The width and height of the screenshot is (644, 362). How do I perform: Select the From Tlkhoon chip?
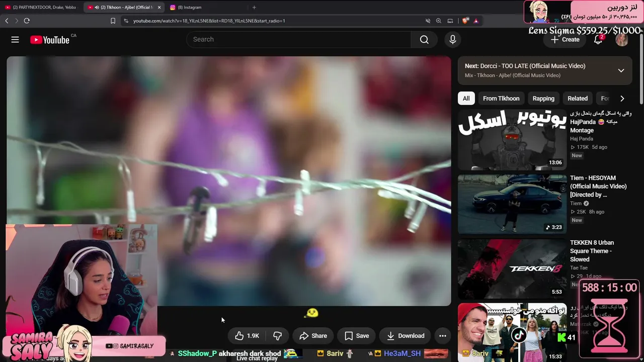tap(501, 99)
